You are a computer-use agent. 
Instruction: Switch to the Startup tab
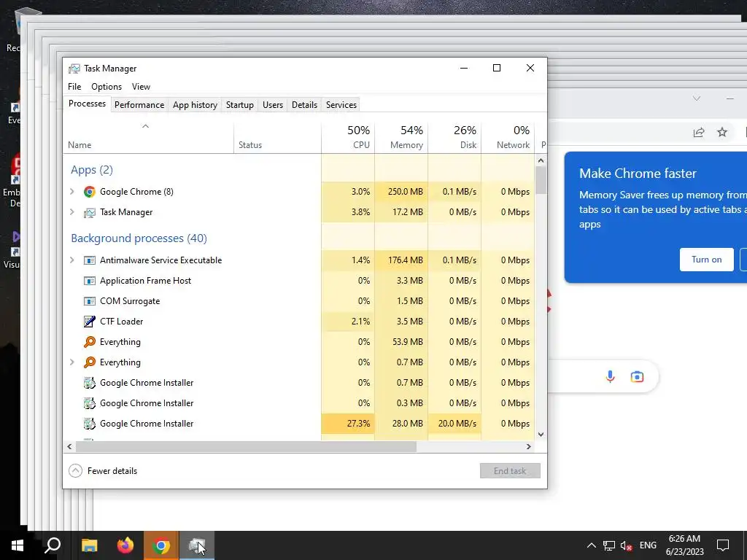[x=239, y=105]
